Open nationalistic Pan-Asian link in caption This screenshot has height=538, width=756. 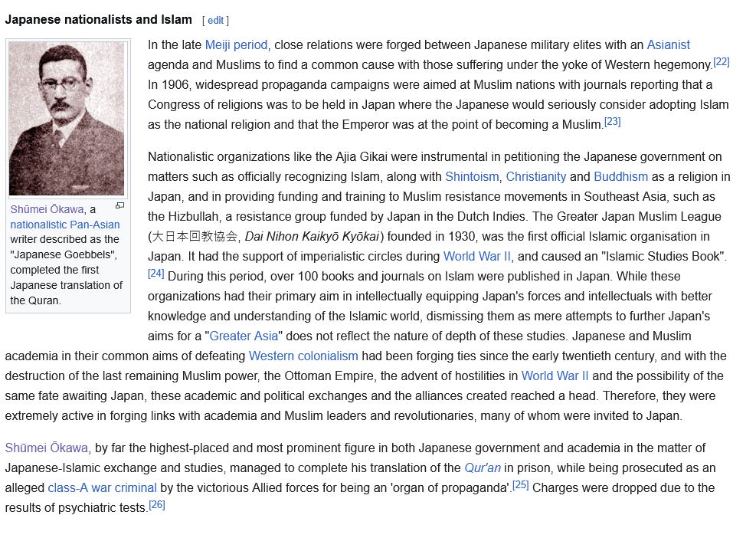(x=65, y=225)
